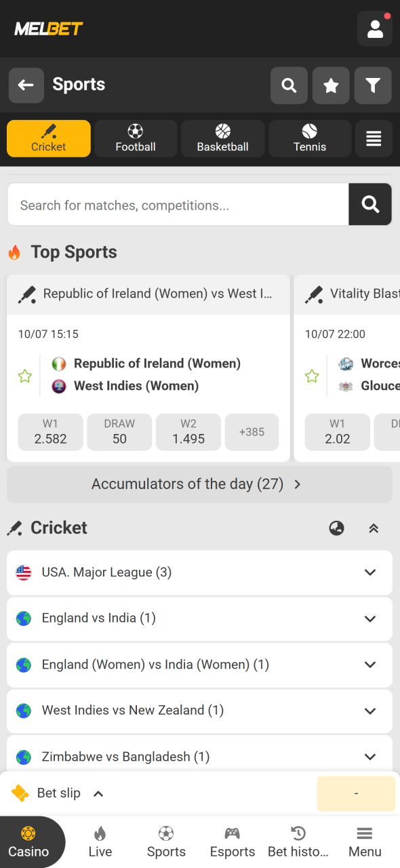Open the filter funnel icon
The height and width of the screenshot is (868, 400).
[373, 85]
